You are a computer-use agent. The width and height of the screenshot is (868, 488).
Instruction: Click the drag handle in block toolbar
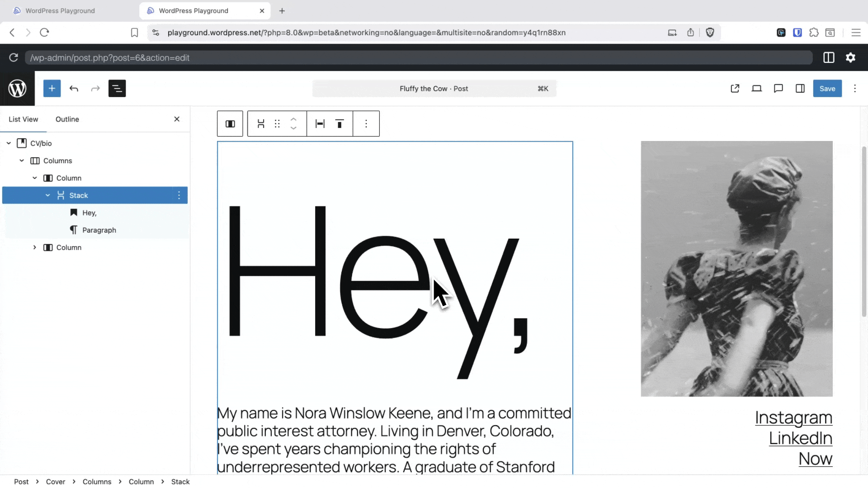(x=277, y=123)
